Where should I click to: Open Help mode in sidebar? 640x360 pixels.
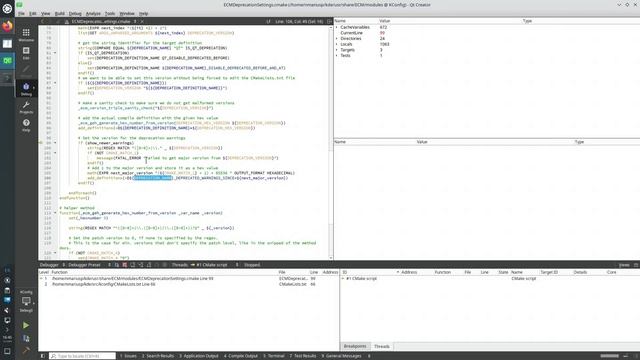coord(26,125)
